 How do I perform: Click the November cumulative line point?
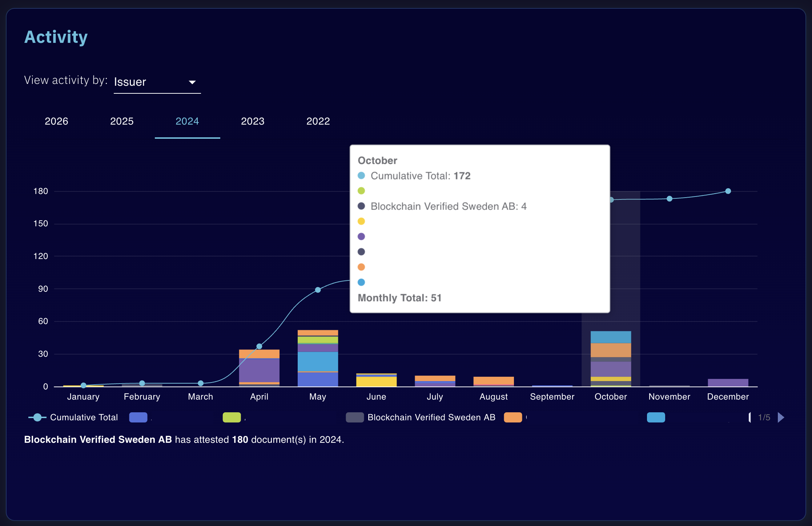pos(670,199)
